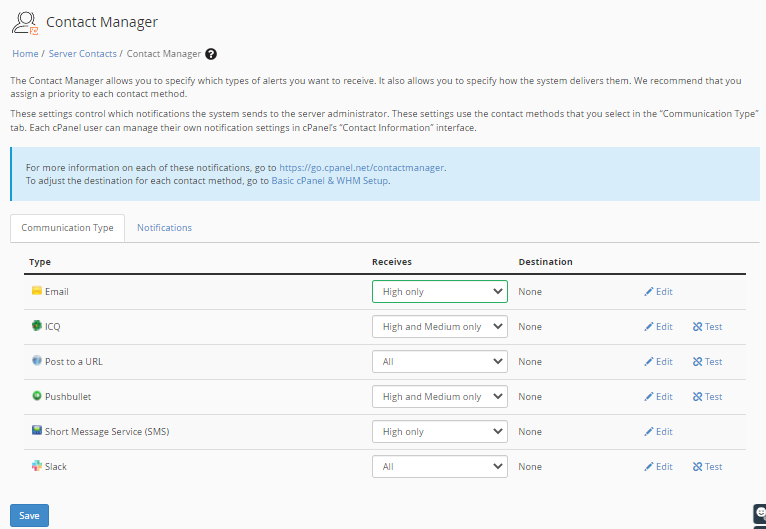Click the Post to a URL globe icon

pyautogui.click(x=36, y=361)
